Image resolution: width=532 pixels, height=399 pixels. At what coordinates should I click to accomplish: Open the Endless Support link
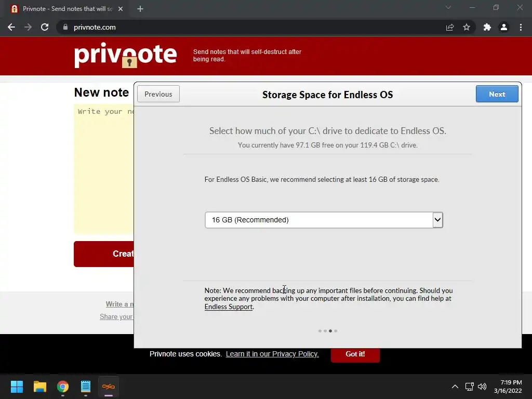229,307
